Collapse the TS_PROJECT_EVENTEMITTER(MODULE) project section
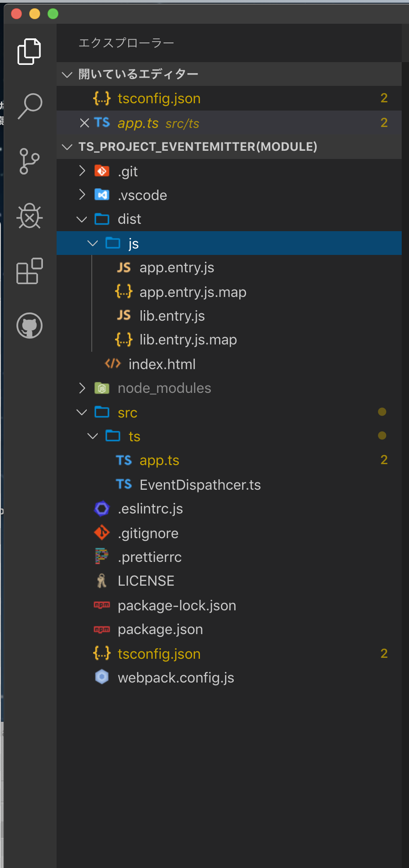The width and height of the screenshot is (409, 868). point(68,147)
